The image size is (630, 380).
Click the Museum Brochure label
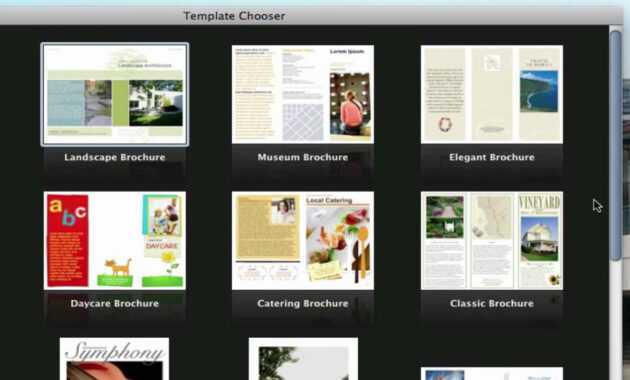coord(303,157)
